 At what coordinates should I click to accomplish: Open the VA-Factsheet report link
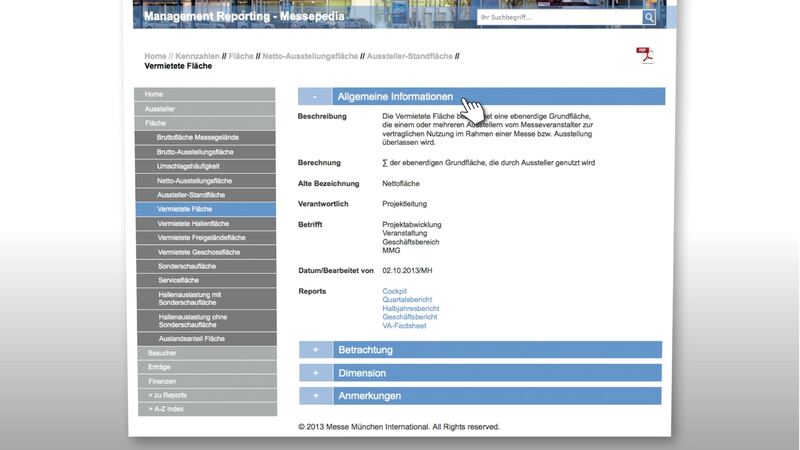click(404, 326)
